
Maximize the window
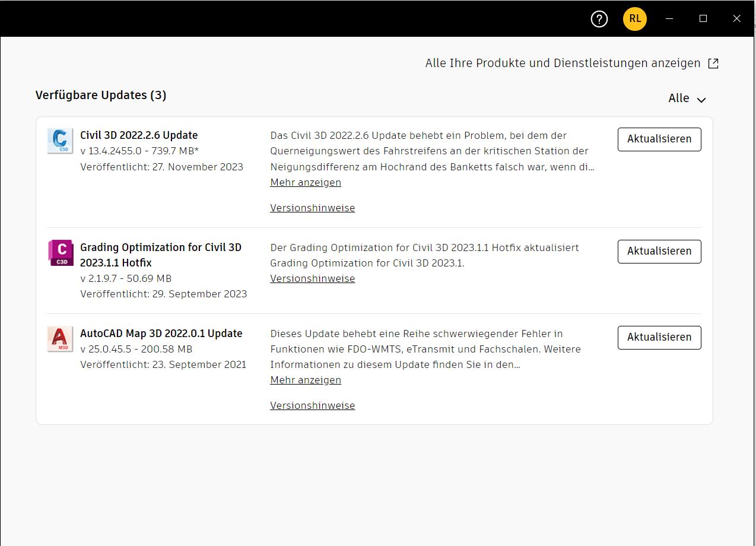click(703, 19)
